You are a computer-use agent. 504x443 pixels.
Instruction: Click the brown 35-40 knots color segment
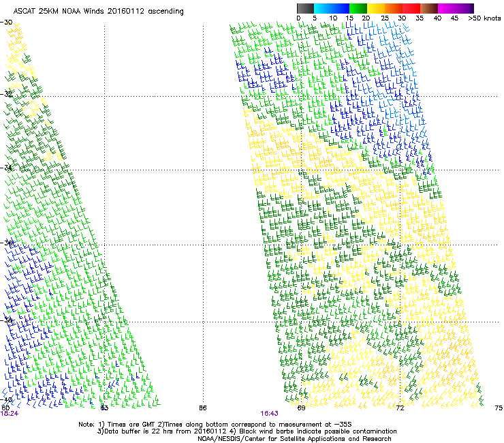[429, 8]
